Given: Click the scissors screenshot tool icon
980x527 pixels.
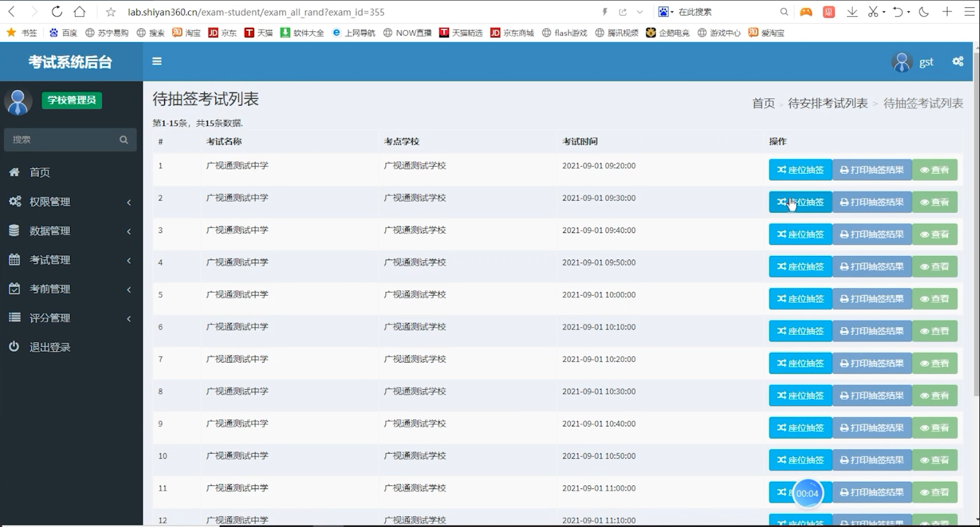Looking at the screenshot, I should [873, 11].
